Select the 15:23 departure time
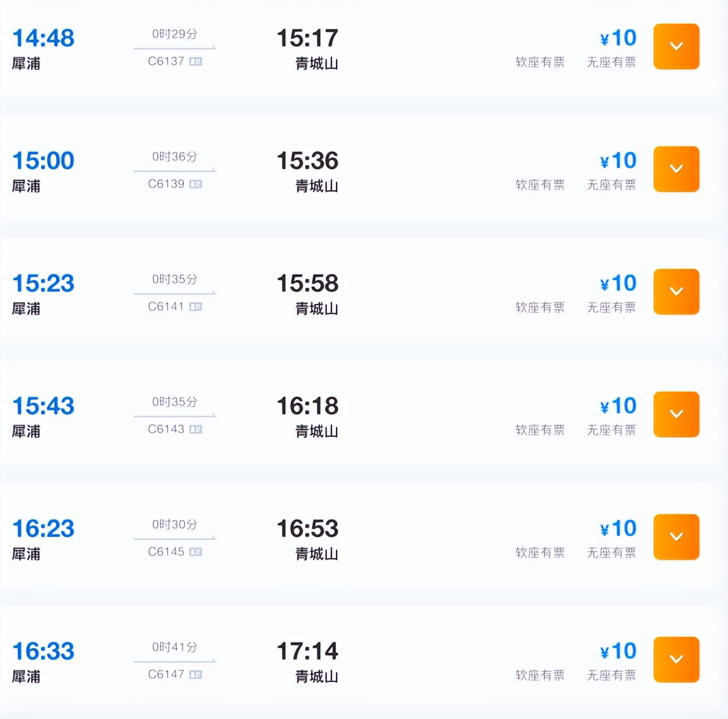Viewport: 728px width, 719px height. (x=43, y=284)
